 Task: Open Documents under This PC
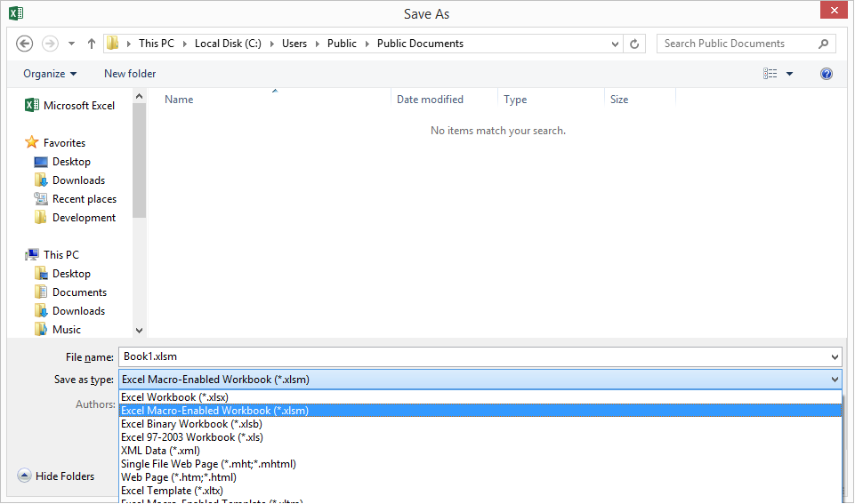coord(70,292)
